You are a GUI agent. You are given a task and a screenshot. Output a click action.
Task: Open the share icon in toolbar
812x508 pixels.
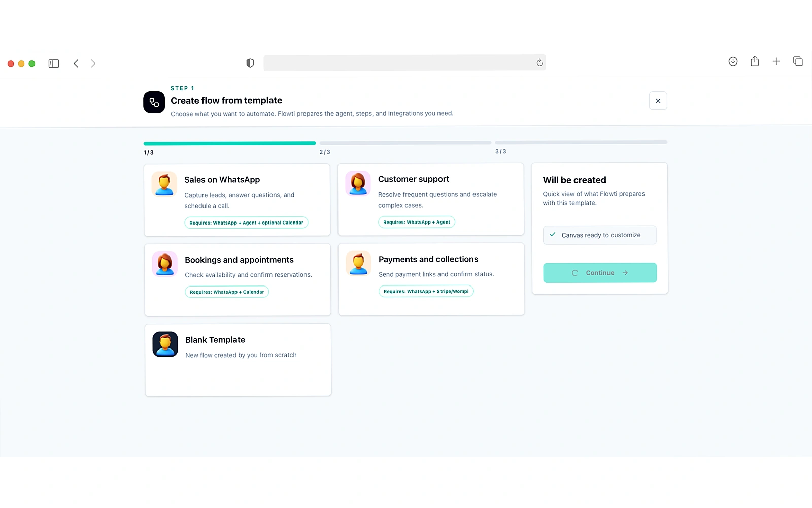point(755,61)
